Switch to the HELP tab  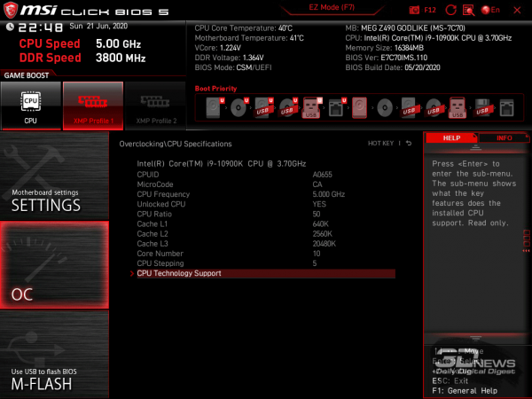[451, 138]
